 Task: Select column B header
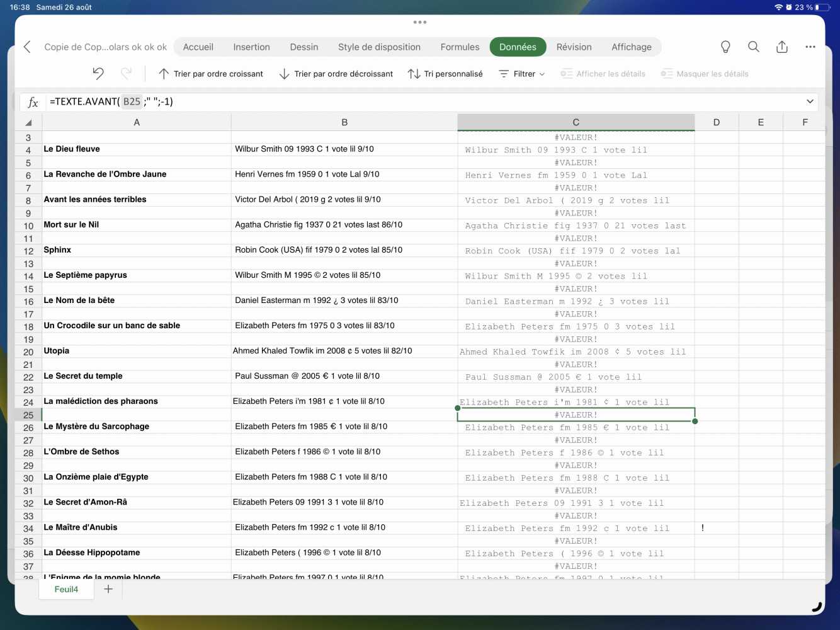(x=344, y=122)
